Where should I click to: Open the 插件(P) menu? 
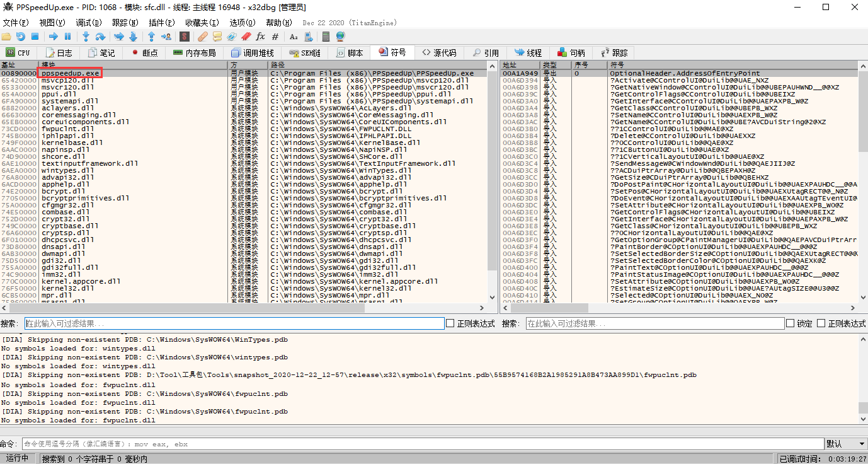tap(161, 23)
